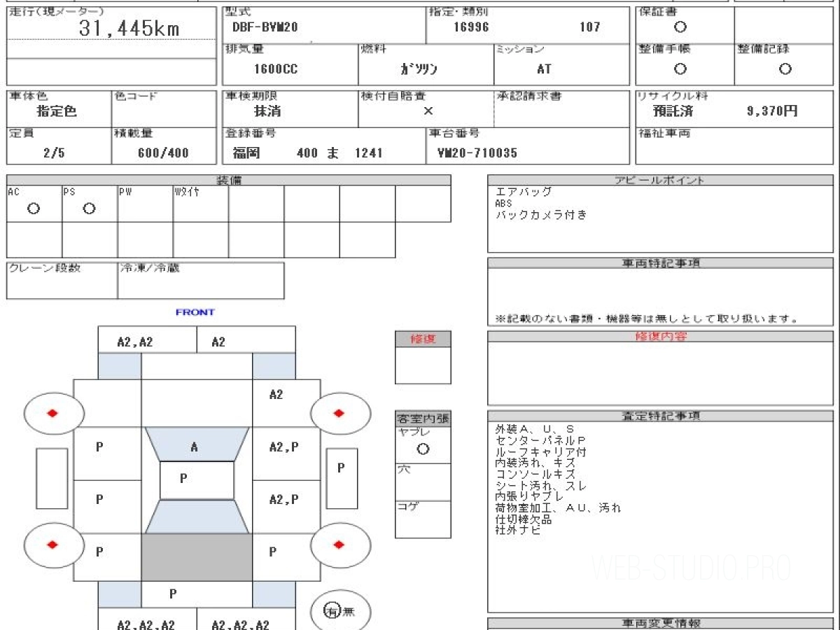Click the gray shaded cargo area
Viewport: 840px width, 630px height.
[x=197, y=557]
